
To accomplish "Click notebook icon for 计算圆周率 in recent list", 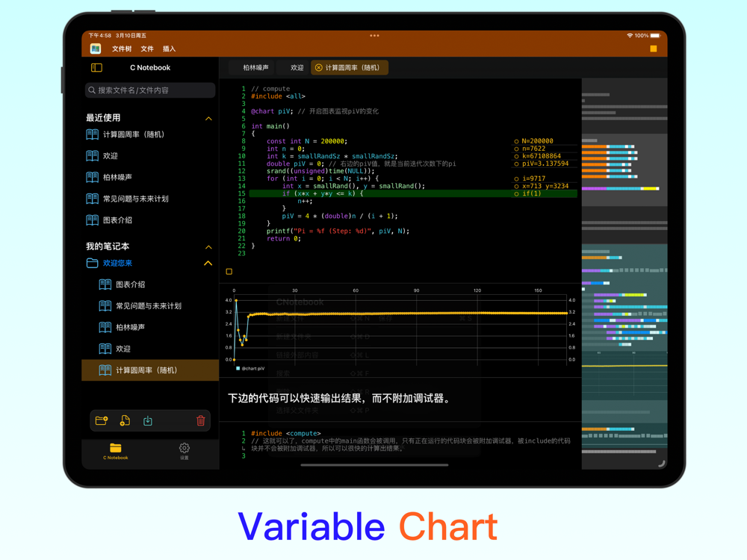I will (x=93, y=134).
